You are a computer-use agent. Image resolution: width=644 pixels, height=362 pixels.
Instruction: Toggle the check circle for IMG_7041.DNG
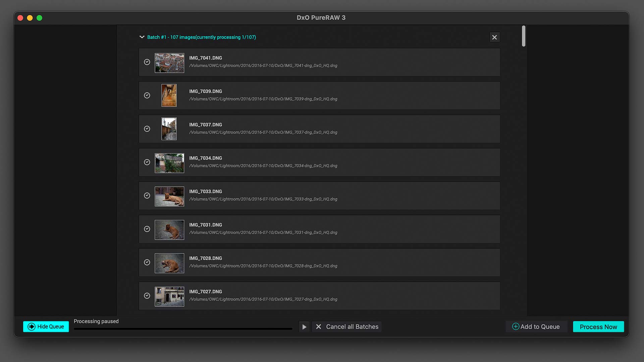click(147, 62)
